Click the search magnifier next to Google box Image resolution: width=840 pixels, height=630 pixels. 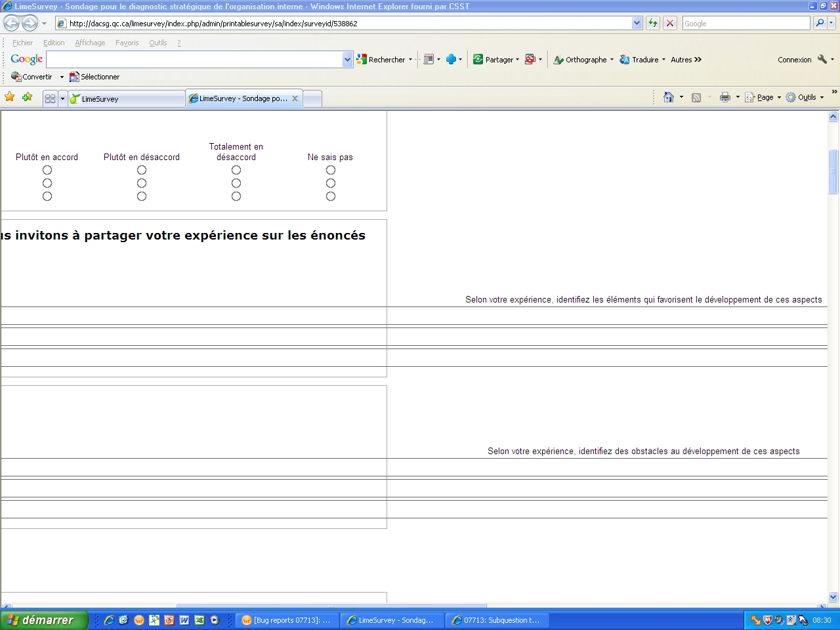820,23
